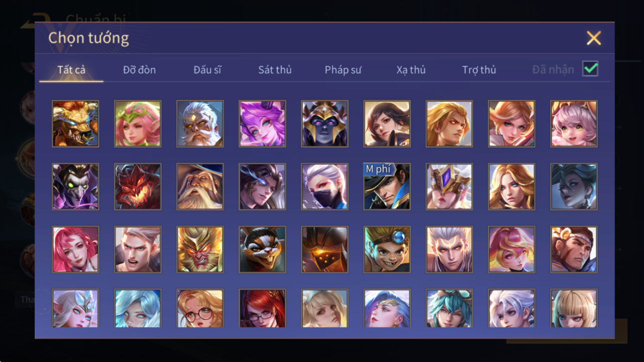Viewport: 644px width, 362px height.
Task: Pick the masked white-haired ninja hero
Action: coord(324,187)
